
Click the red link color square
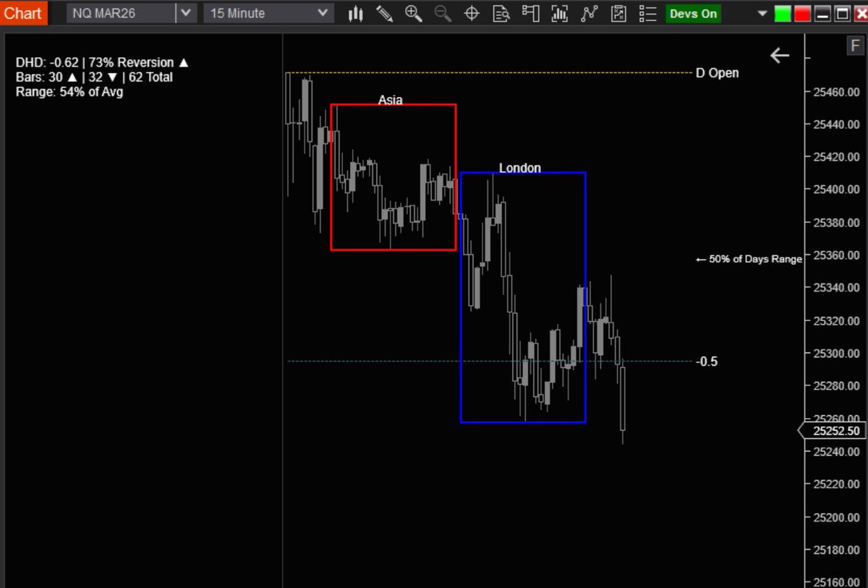(x=802, y=14)
